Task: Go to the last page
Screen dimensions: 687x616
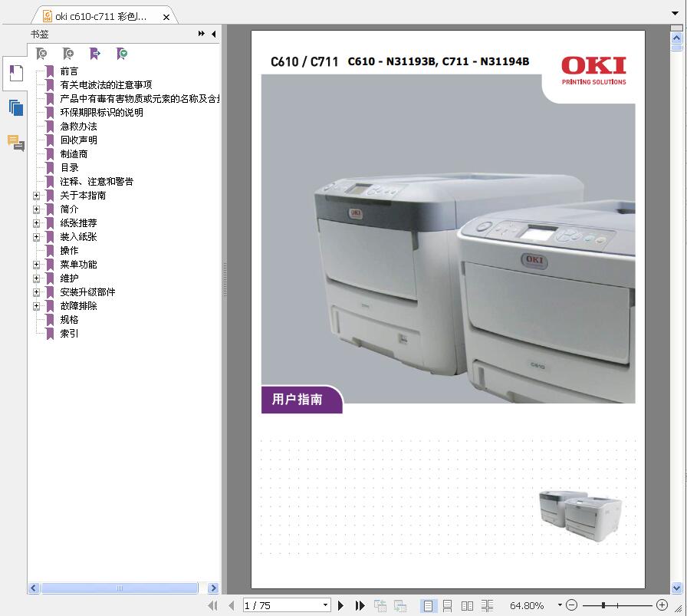Action: pos(360,605)
